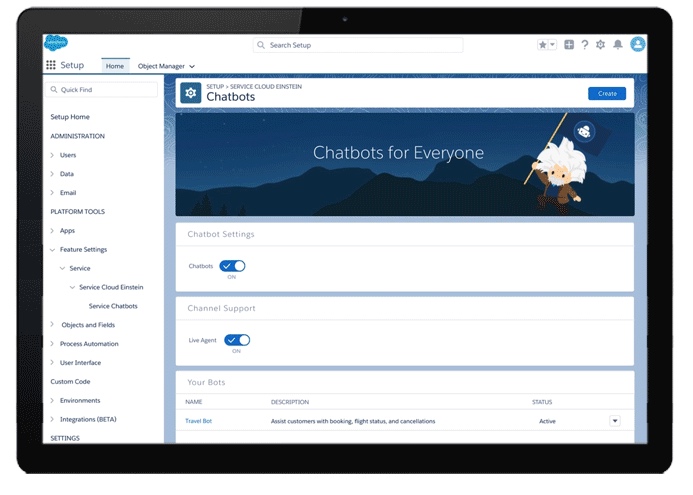
Task: Focus the Search Setup field
Action: click(x=358, y=45)
